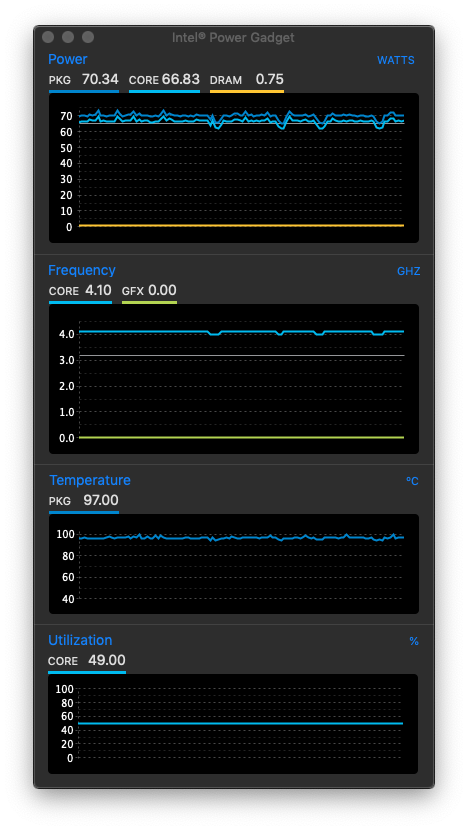Click the yellow DRAM legend bar

coord(247,92)
